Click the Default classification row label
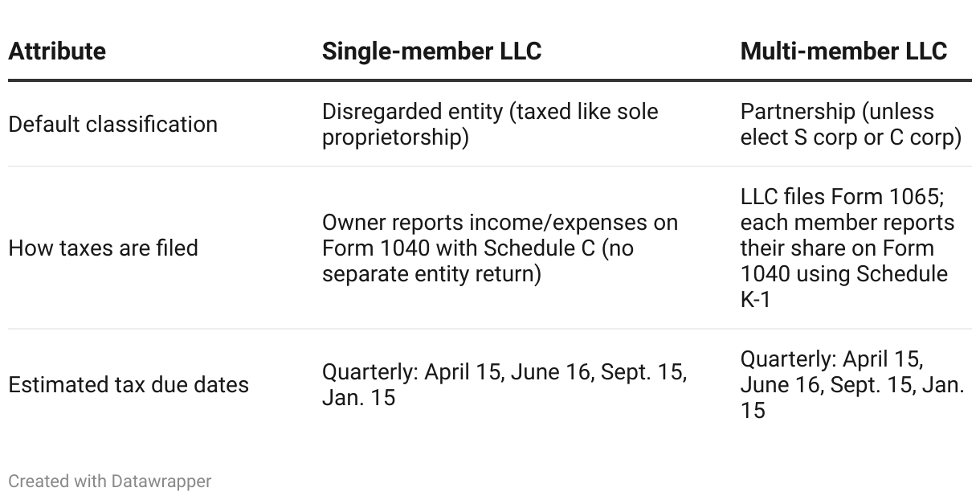This screenshot has height=500, width=980. (x=112, y=125)
